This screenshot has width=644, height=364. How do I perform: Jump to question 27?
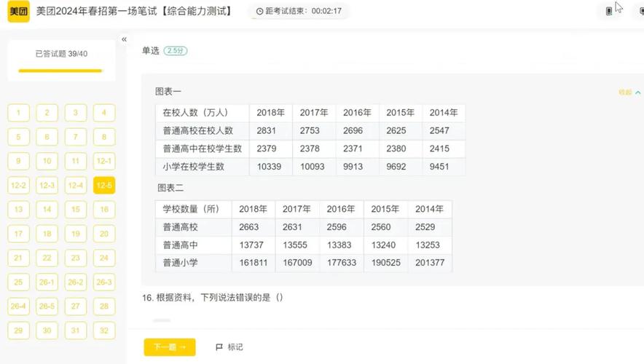[x=76, y=306]
